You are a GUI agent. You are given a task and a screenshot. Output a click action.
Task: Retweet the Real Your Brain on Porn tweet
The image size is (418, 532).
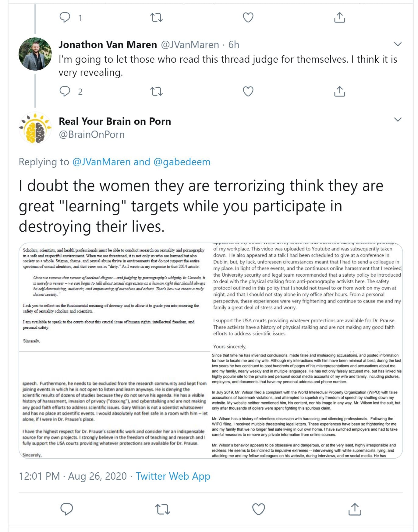tap(163, 509)
